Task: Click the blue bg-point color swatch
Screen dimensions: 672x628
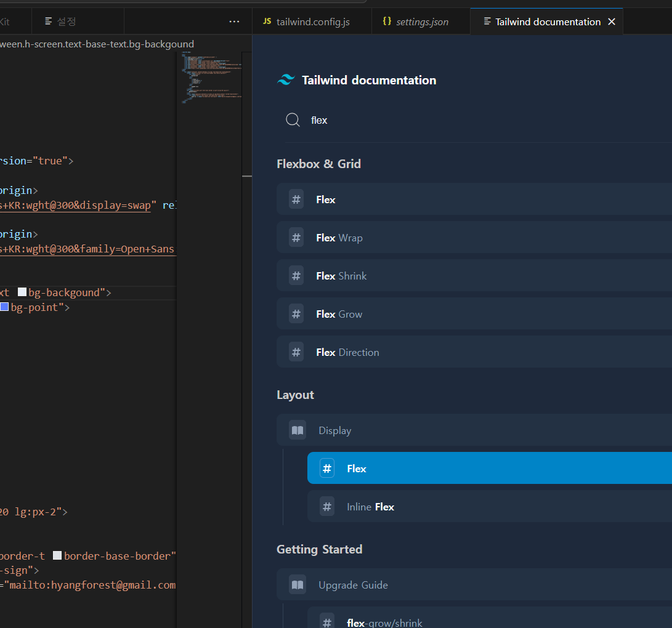Action: (x=4, y=307)
